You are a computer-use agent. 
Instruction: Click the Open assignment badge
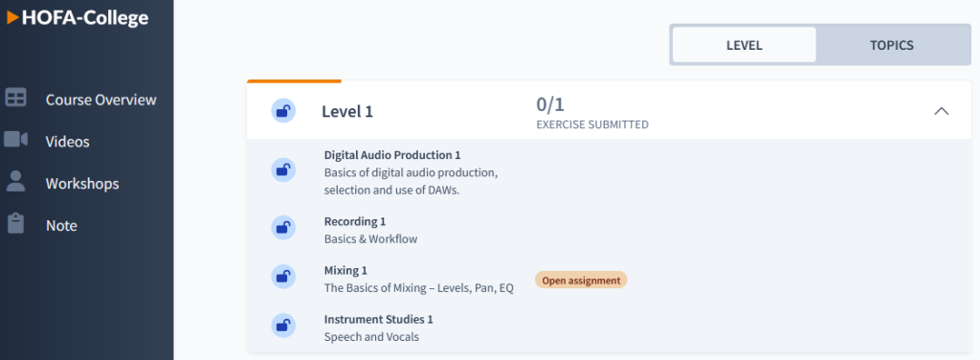click(x=581, y=280)
